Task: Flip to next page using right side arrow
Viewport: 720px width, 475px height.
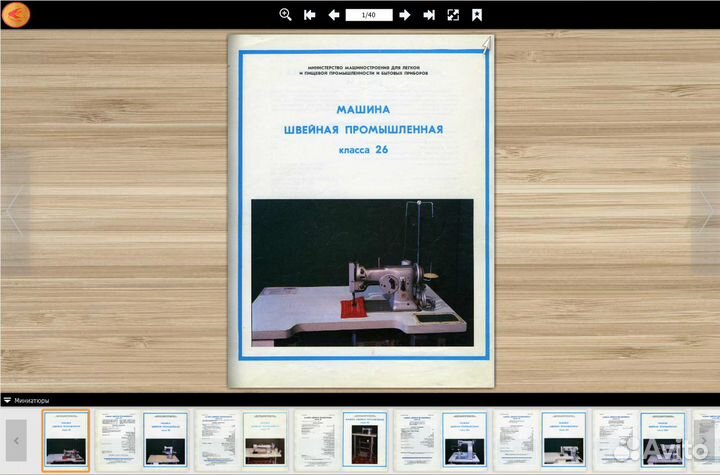Action: 707,212
